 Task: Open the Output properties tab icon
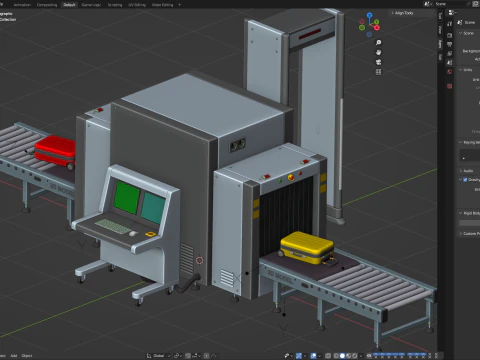[450, 44]
